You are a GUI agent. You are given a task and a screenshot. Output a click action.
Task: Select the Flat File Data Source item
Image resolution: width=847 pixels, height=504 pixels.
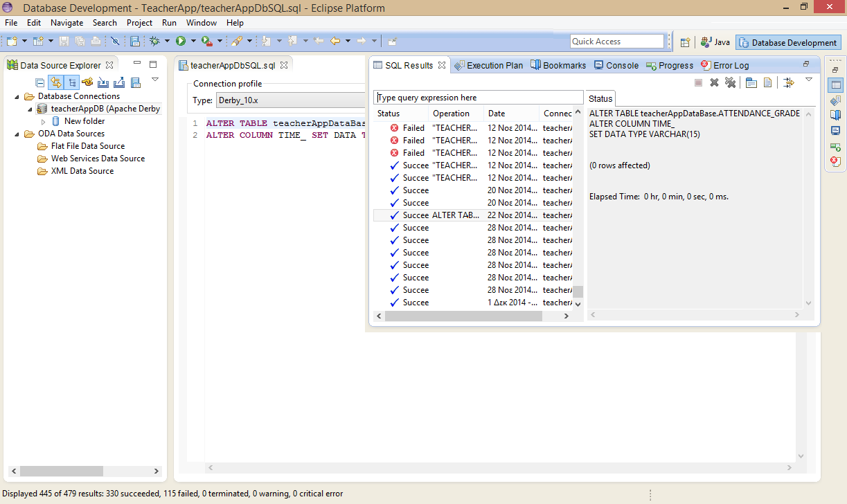click(81, 146)
